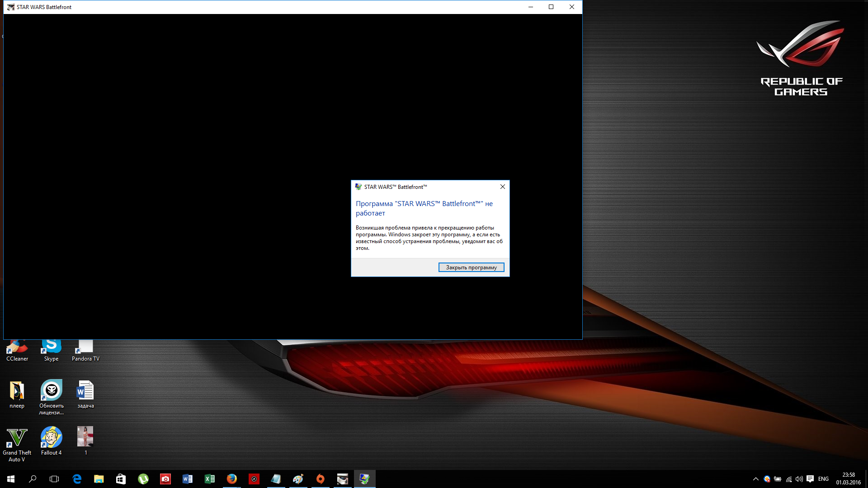Open the Windows Start menu
The width and height of the screenshot is (868, 488).
click(11, 479)
